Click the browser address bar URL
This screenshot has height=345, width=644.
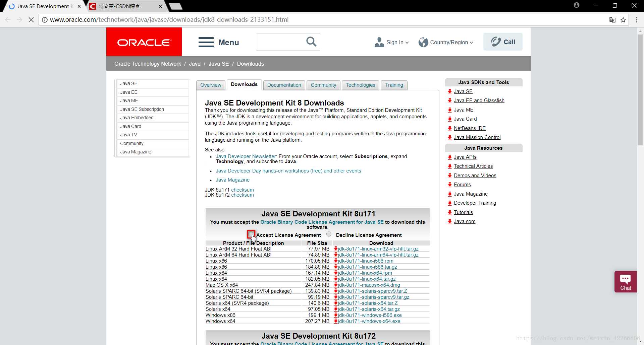click(169, 20)
